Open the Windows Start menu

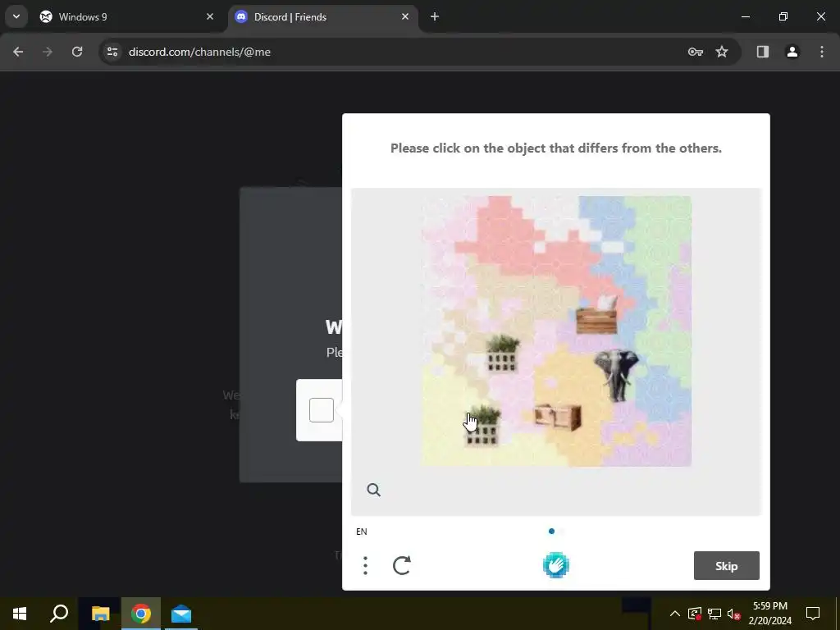20,614
